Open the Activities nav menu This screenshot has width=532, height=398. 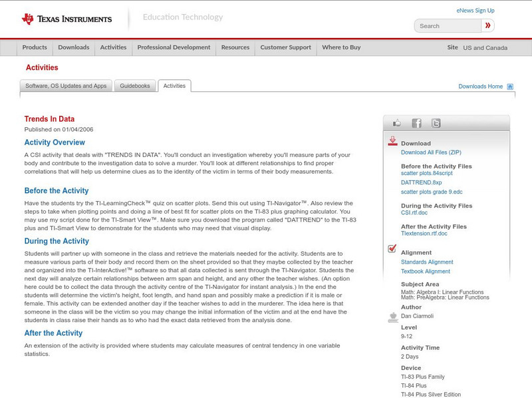click(113, 47)
